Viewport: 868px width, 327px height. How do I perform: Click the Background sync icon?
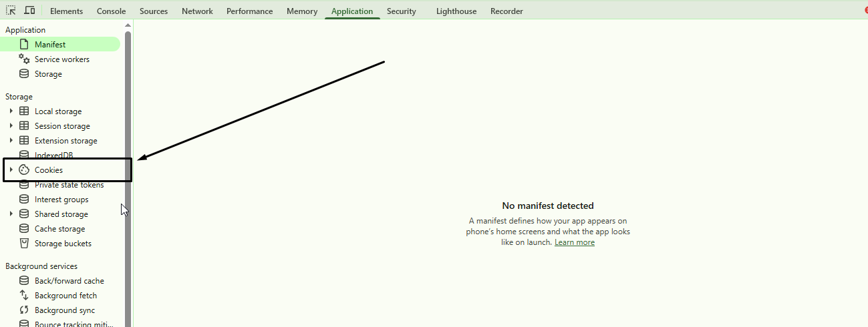[24, 310]
